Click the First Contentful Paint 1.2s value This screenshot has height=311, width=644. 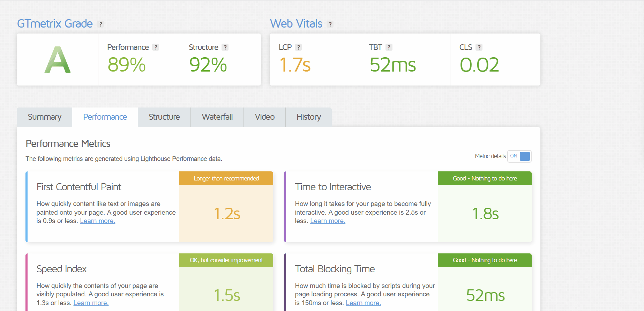coord(227,214)
